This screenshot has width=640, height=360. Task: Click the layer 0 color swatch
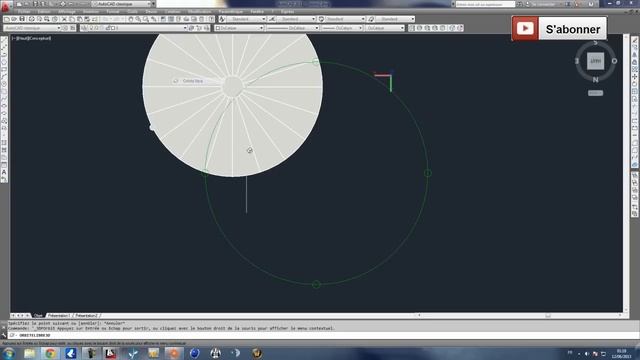(x=113, y=28)
